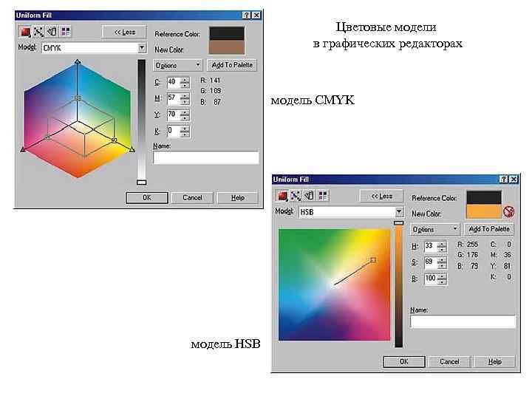Click help question mark in HSB dialog title bar
Viewport: 532px width, 399px height.
[504, 179]
